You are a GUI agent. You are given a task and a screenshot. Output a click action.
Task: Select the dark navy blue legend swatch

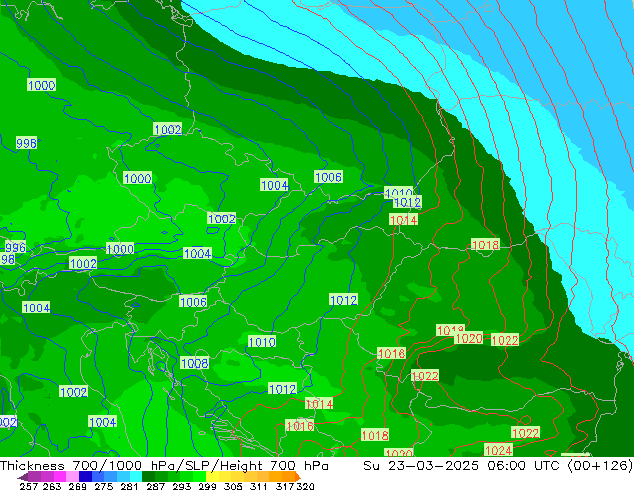pyautogui.click(x=85, y=476)
